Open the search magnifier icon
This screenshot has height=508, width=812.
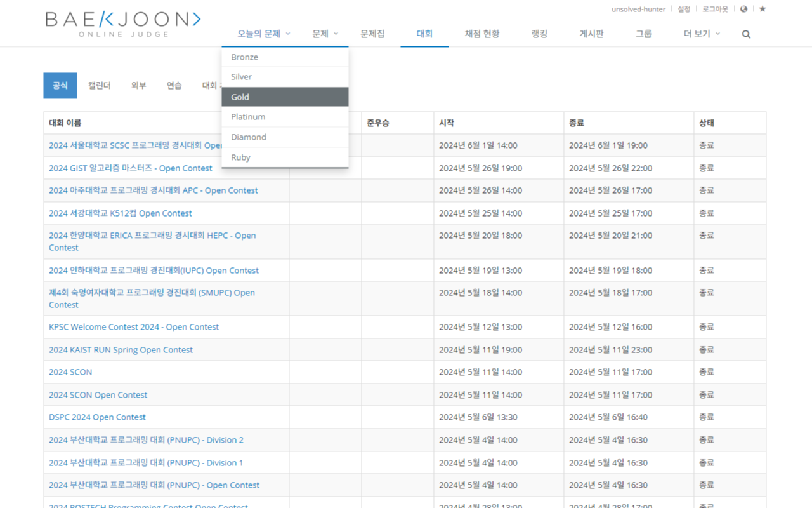[746, 34]
